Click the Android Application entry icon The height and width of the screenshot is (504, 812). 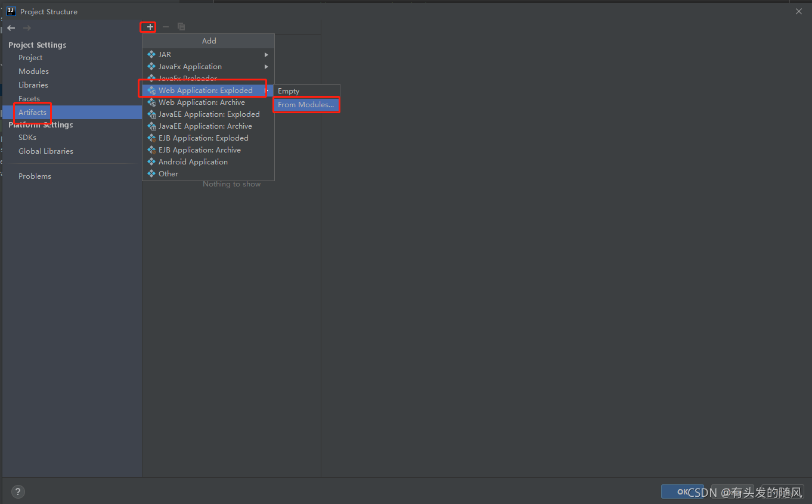point(151,162)
